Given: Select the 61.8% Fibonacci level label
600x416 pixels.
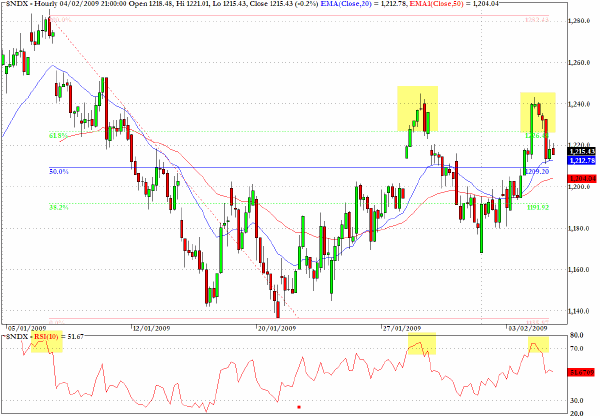Looking at the screenshot, I should click(58, 135).
